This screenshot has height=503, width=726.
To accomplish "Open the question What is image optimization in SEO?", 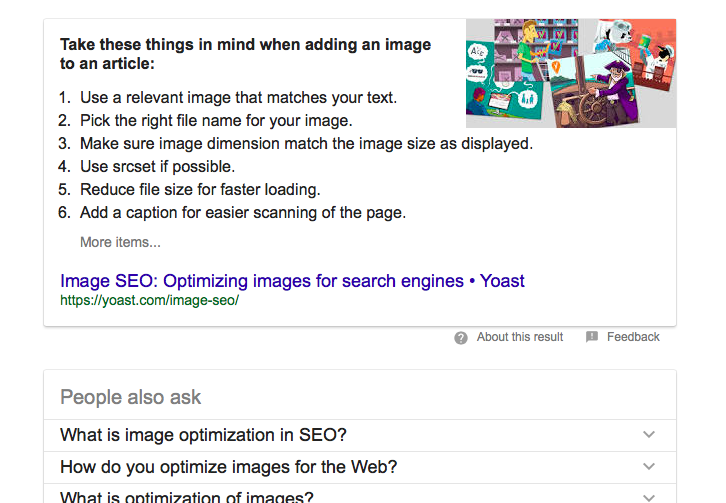I will click(203, 435).
